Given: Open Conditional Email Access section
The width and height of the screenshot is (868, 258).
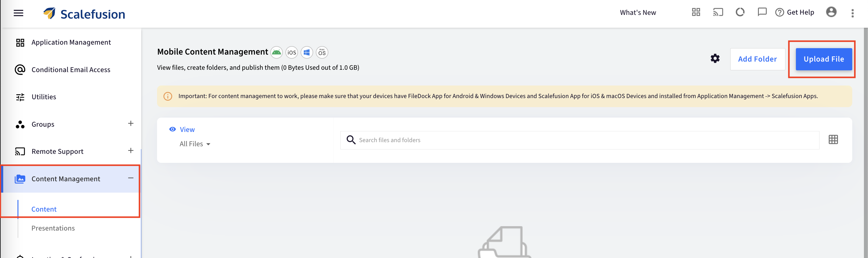Looking at the screenshot, I should 71,70.
